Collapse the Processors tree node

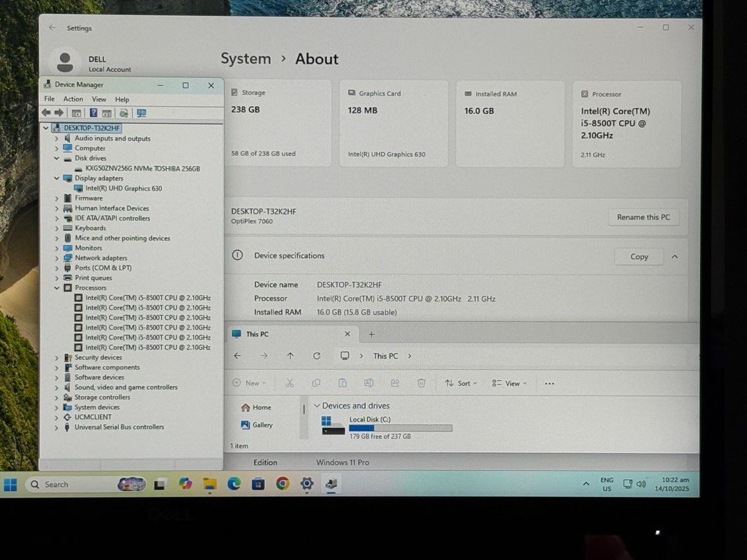[x=57, y=288]
